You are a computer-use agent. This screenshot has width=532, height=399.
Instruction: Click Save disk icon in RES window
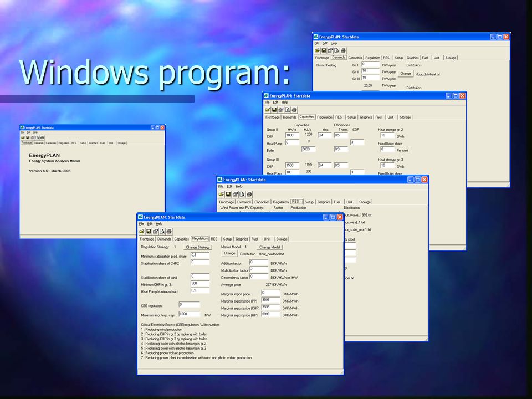pos(228,194)
